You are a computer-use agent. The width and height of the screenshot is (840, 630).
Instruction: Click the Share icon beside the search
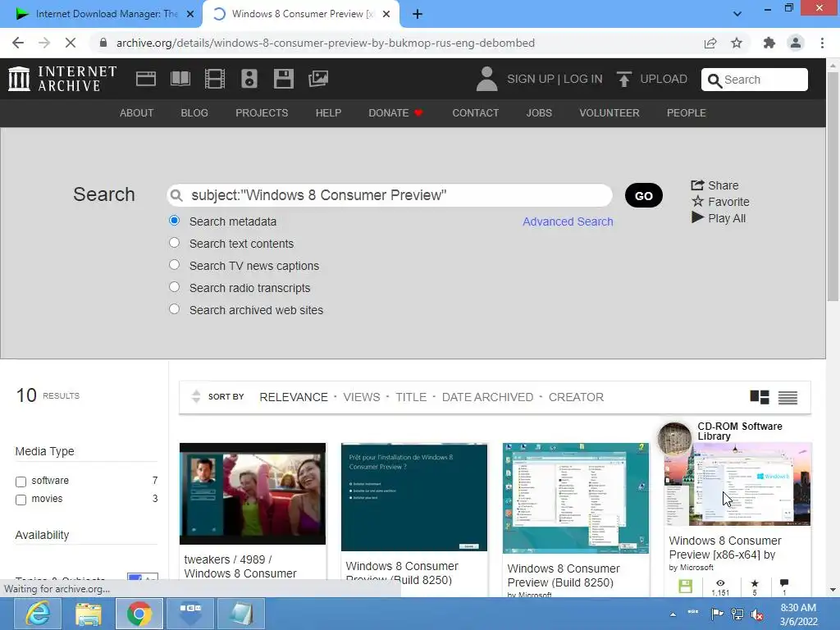click(697, 185)
